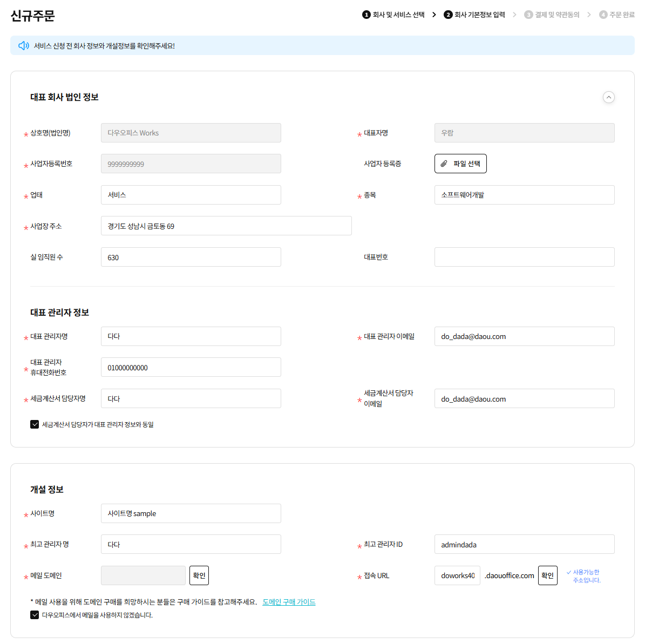Collapse the 대표 회사 법인 정보 section
This screenshot has width=645, height=644.
coord(608,97)
